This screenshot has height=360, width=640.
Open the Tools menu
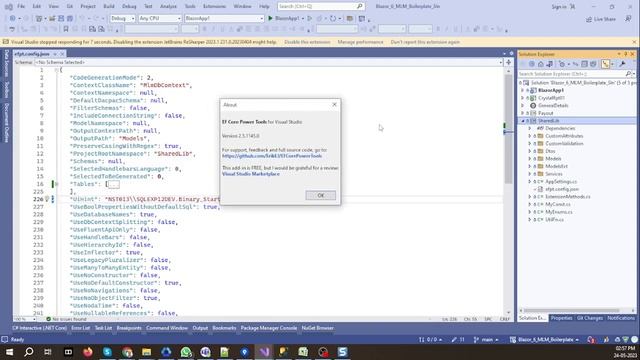[190, 7]
